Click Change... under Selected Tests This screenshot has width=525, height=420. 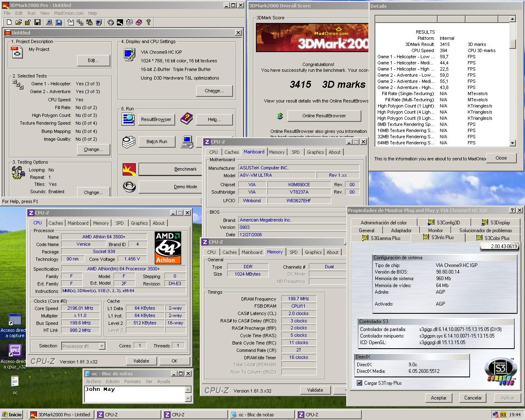(x=94, y=149)
